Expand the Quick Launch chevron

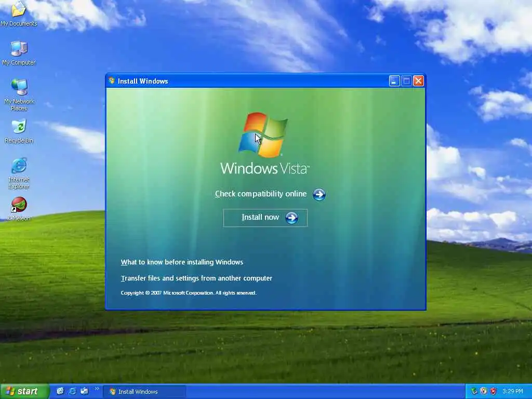[x=97, y=389]
